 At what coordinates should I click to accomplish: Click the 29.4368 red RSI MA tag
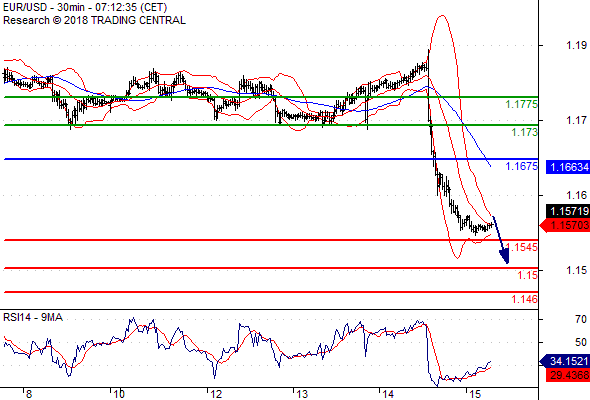[568, 375]
